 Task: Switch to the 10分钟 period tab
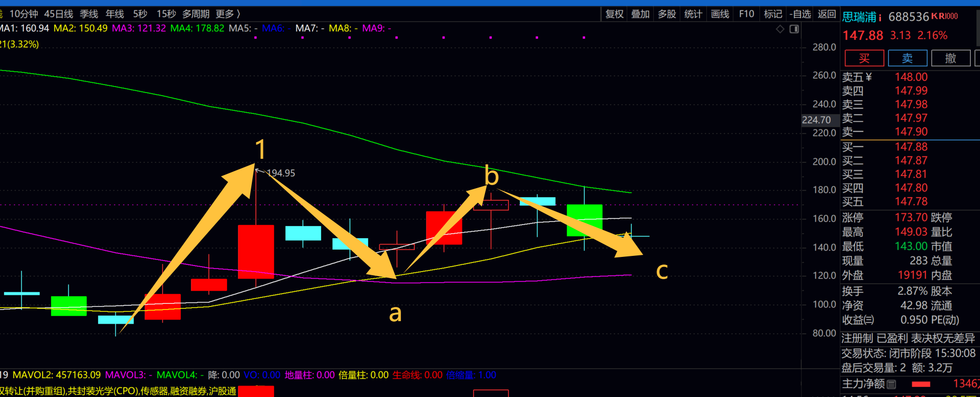[x=24, y=14]
